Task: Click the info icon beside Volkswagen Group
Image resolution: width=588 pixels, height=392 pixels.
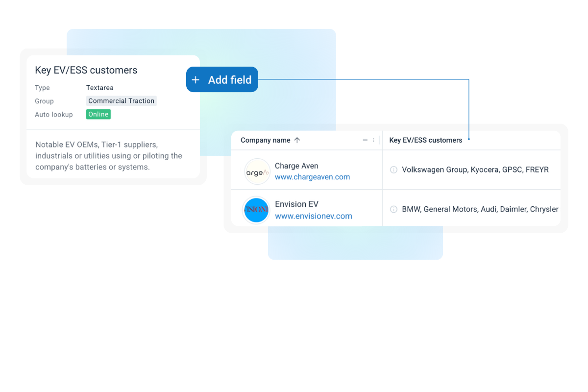Action: (393, 170)
